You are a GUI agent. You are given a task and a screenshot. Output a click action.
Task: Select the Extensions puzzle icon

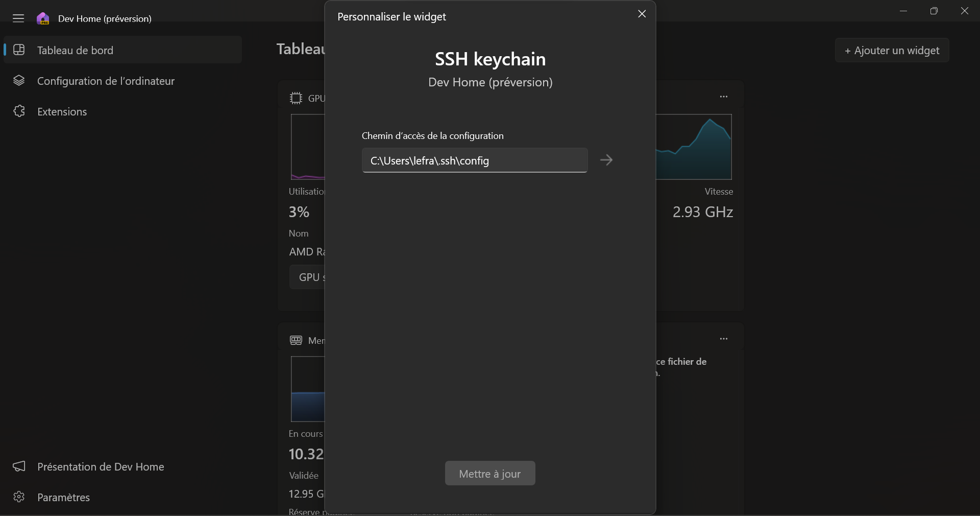(19, 111)
